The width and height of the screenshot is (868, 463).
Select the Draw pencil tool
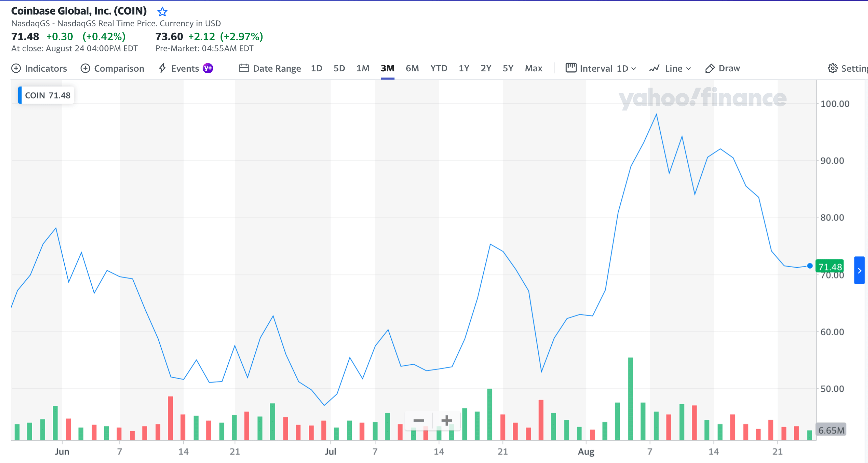[x=710, y=68]
